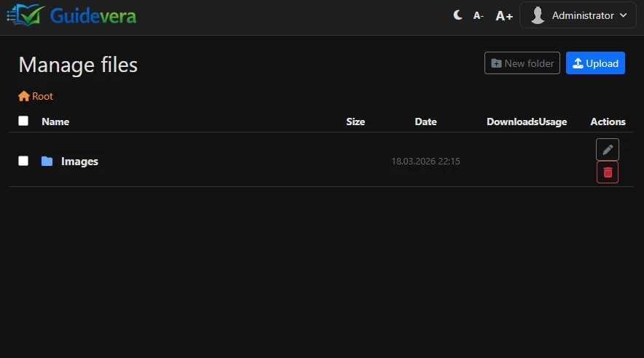This screenshot has height=358, width=644.
Task: Click the Guidevera logo
Action: [71, 15]
